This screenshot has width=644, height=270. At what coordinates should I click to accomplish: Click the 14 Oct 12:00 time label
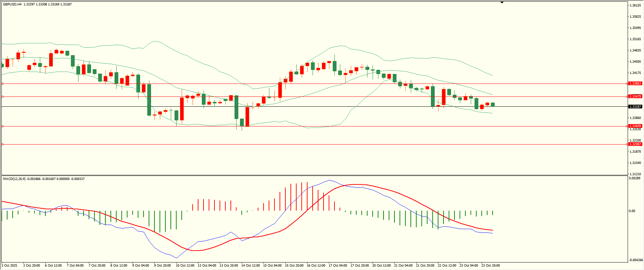[251, 266]
